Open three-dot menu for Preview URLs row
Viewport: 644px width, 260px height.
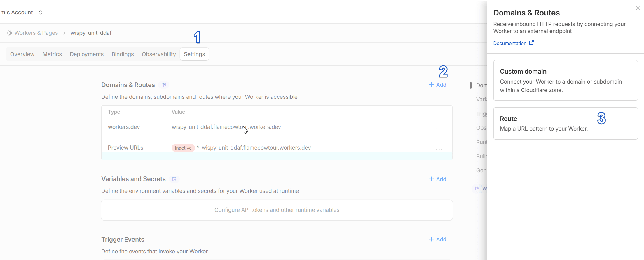click(x=439, y=149)
